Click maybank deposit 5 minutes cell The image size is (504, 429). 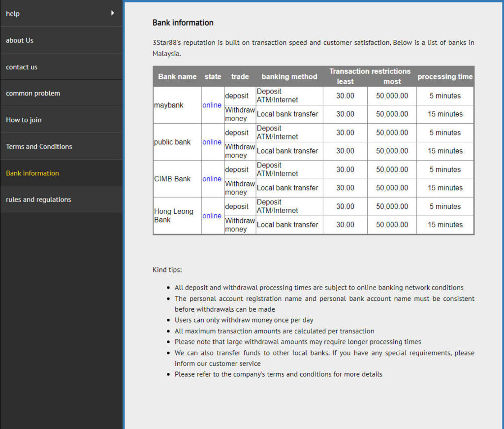pos(445,96)
